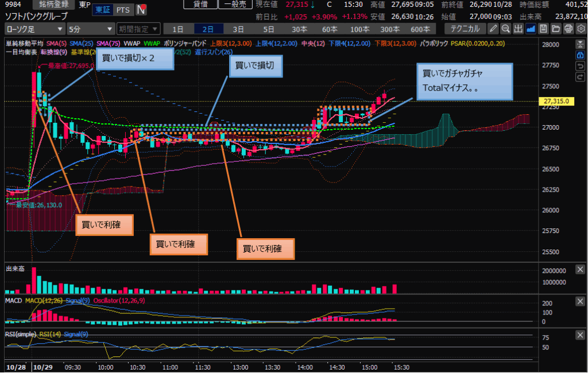This screenshot has height=373, width=588.
Task: Select the 100本 bar count tab
Action: tap(359, 28)
